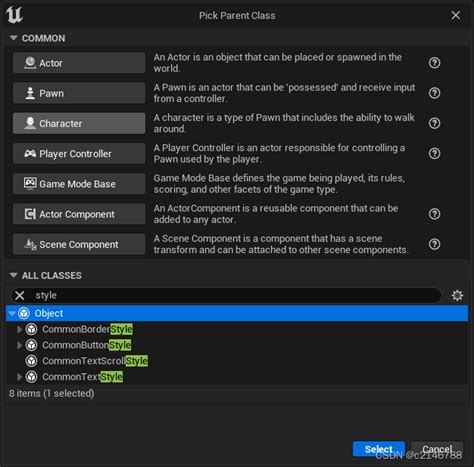Choose Character as parent class

(x=79, y=123)
